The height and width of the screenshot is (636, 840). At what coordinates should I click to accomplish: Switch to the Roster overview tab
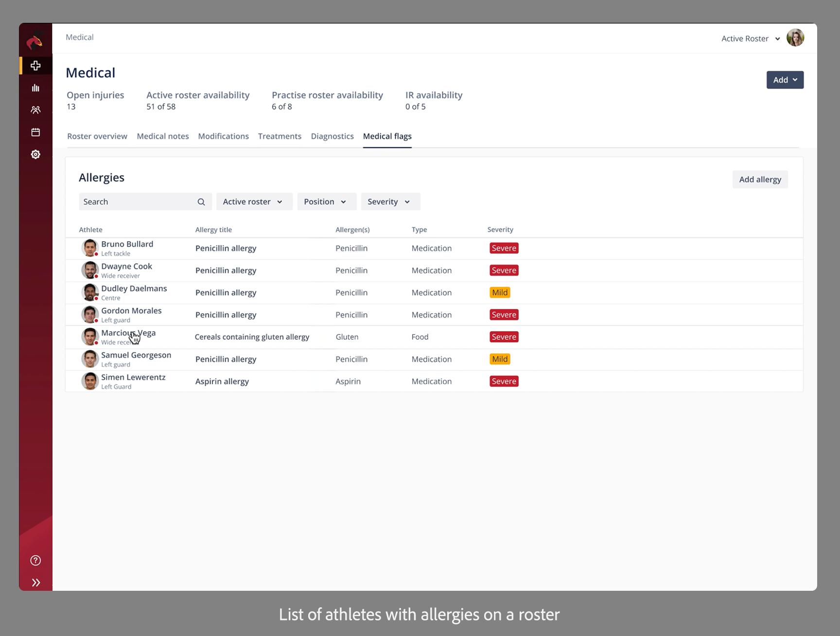(97, 136)
